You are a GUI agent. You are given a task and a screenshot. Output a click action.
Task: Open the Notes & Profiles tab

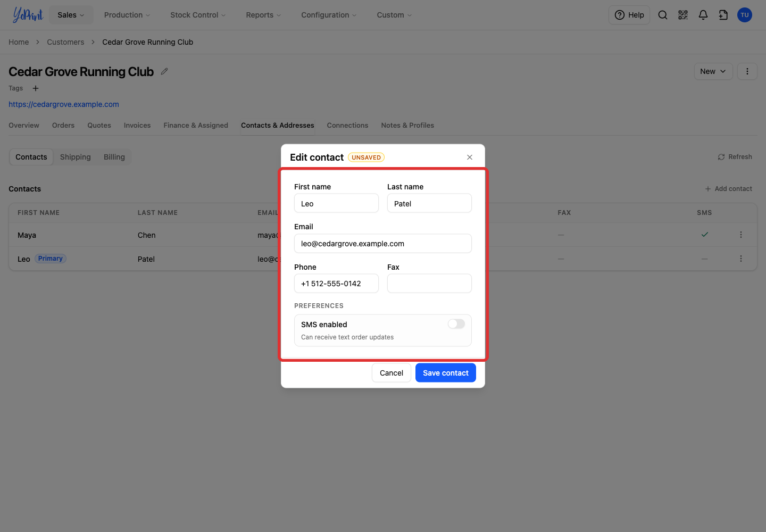[x=407, y=126]
